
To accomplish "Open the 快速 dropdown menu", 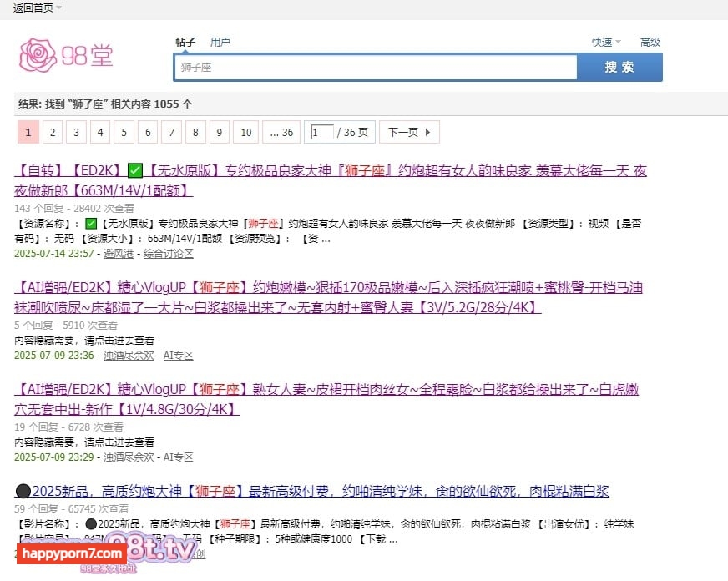I will (x=606, y=42).
